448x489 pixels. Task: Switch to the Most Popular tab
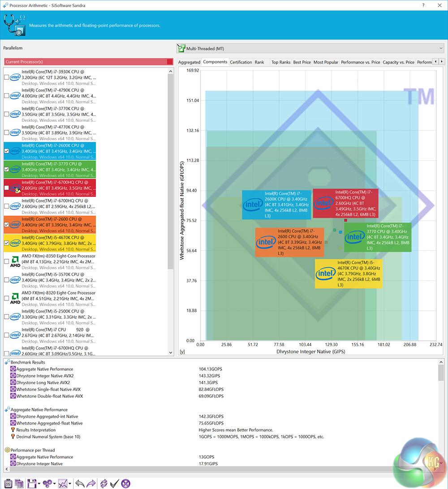[326, 62]
